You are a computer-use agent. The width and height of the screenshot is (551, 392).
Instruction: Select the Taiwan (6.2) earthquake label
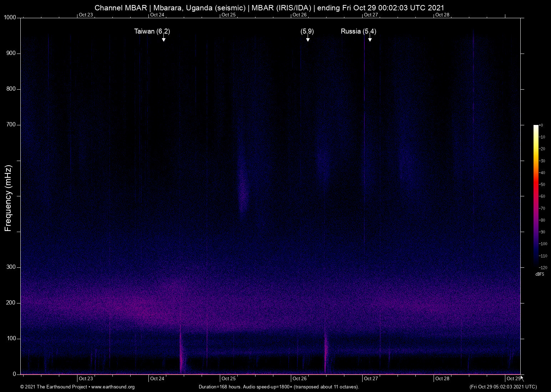(x=152, y=31)
